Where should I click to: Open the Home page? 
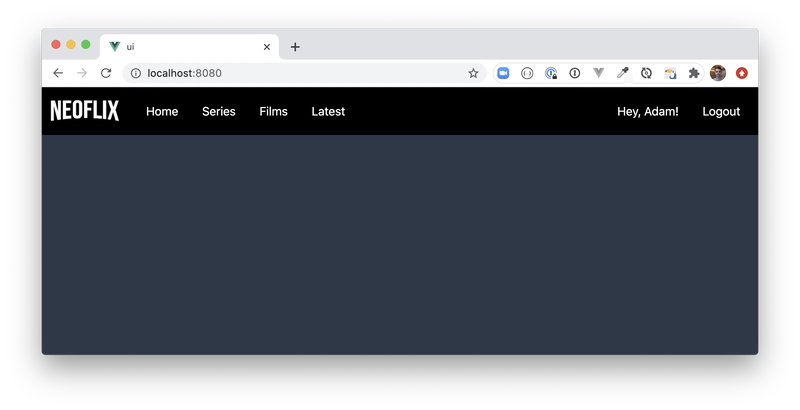point(162,112)
